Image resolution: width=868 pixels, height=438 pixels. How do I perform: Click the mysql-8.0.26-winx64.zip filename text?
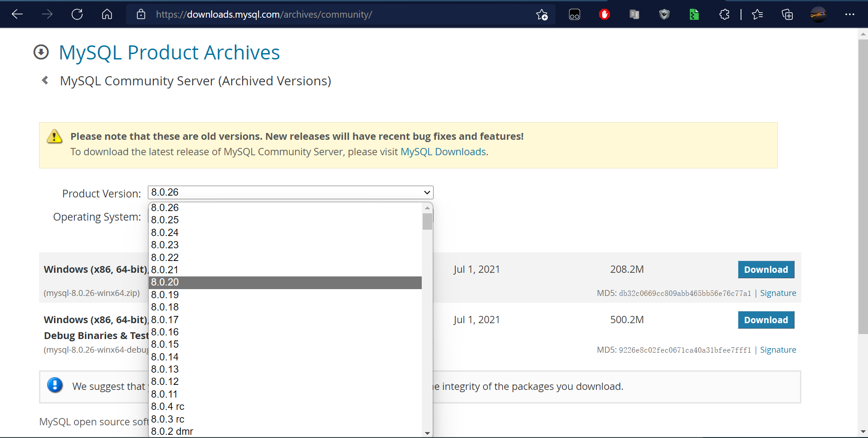92,293
